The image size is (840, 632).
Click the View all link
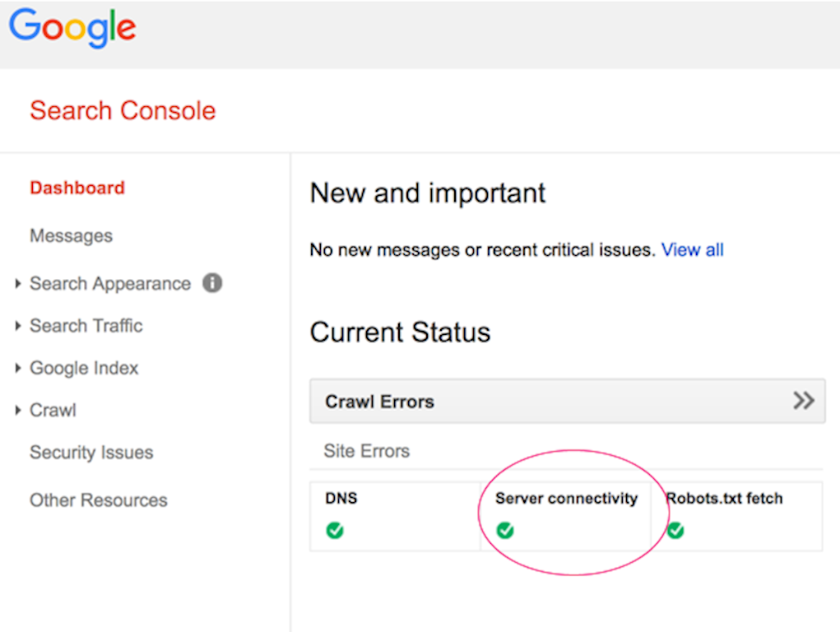pyautogui.click(x=692, y=249)
